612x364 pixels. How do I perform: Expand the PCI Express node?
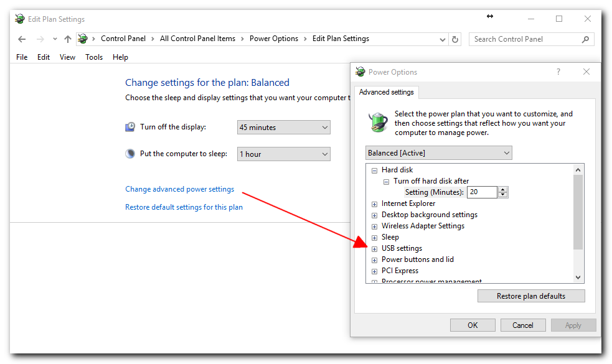point(374,271)
